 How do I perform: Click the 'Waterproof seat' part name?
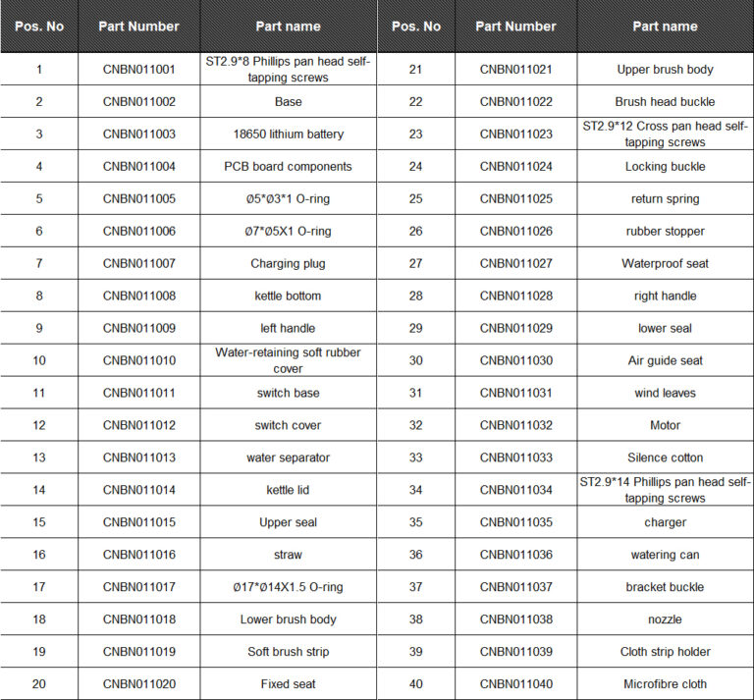[665, 263]
